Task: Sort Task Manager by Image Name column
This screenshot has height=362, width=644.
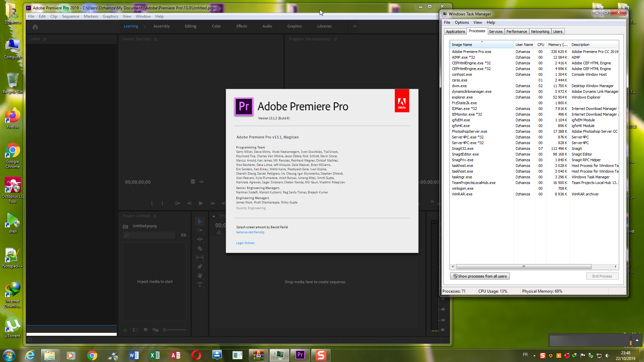Action: point(482,45)
